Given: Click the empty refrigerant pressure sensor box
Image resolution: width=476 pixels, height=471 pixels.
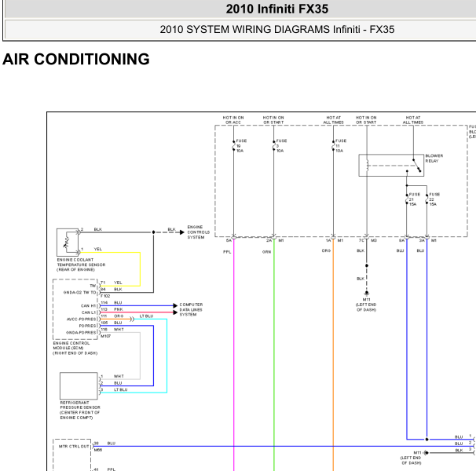Looking at the screenshot, I should coord(79,385).
